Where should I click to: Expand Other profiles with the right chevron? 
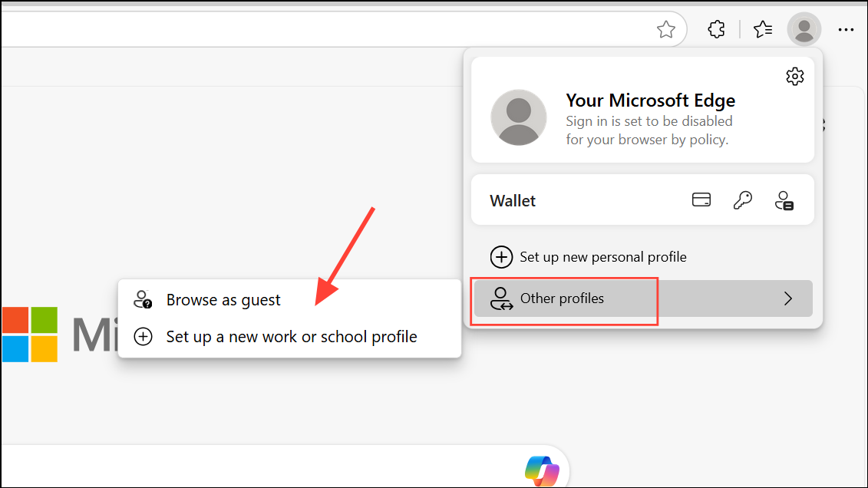click(787, 298)
